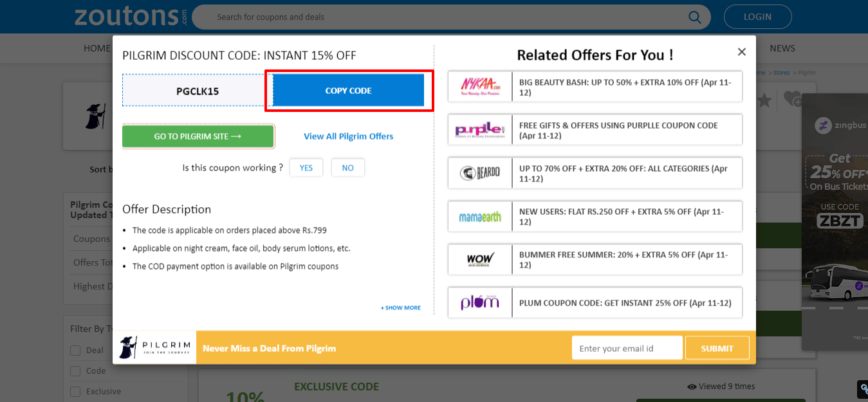Select the Plum brand logo
The height and width of the screenshot is (402, 868).
pos(479,302)
